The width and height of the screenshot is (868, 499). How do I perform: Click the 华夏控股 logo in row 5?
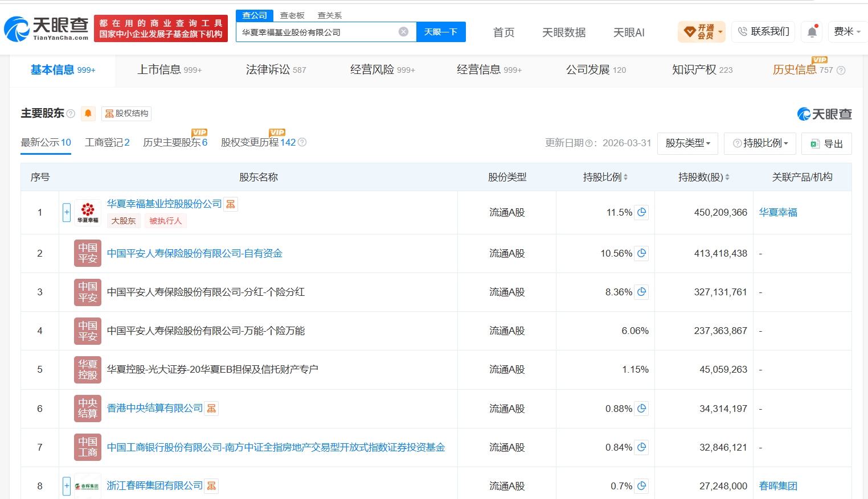pyautogui.click(x=88, y=369)
